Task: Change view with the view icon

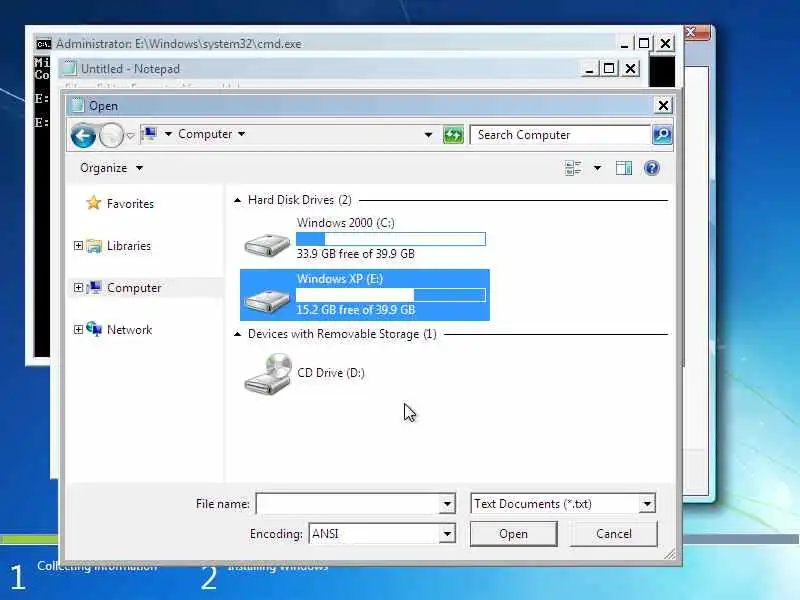Action: pyautogui.click(x=573, y=168)
